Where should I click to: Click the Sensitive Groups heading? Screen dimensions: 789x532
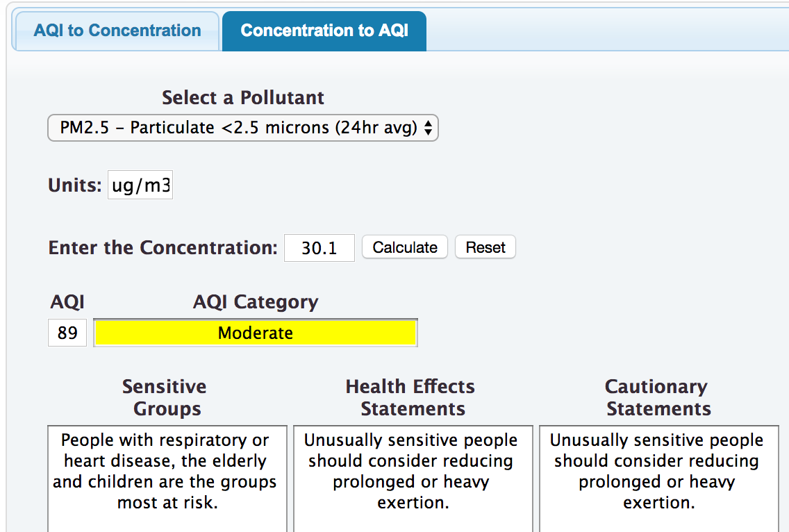pyautogui.click(x=164, y=397)
